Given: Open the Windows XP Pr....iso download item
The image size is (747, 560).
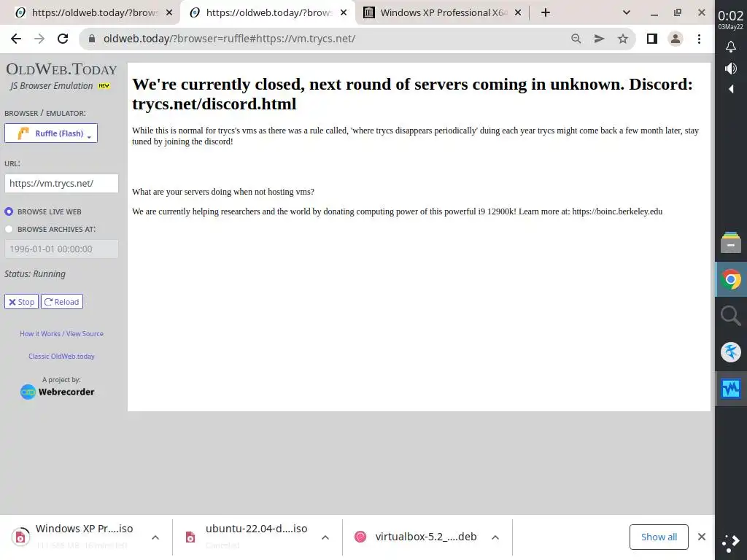Looking at the screenshot, I should coord(76,536).
